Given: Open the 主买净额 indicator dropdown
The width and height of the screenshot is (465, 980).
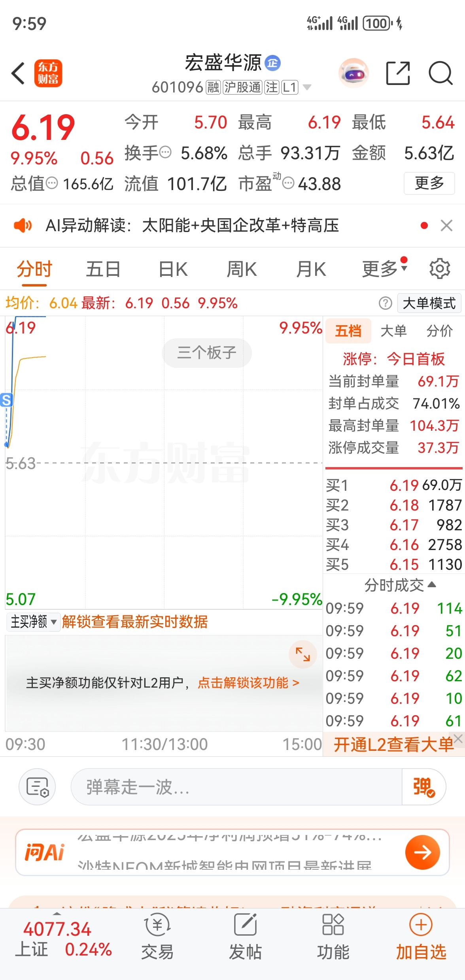Looking at the screenshot, I should point(33,622).
